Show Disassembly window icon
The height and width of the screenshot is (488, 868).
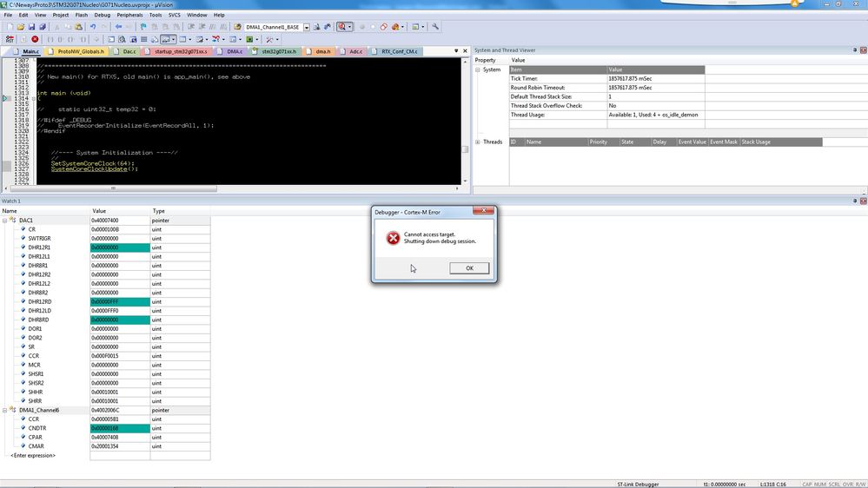[122, 39]
